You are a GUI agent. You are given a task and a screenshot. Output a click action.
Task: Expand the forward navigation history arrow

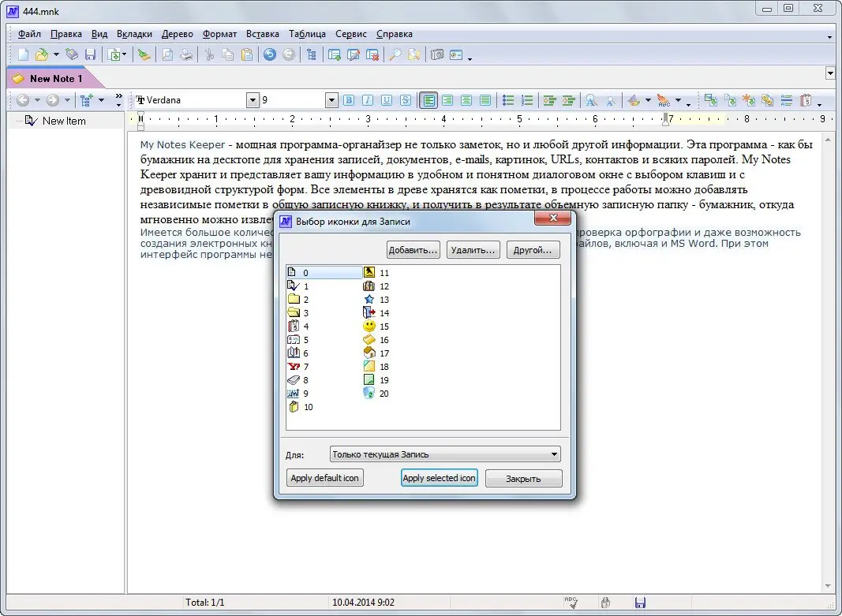(x=67, y=100)
